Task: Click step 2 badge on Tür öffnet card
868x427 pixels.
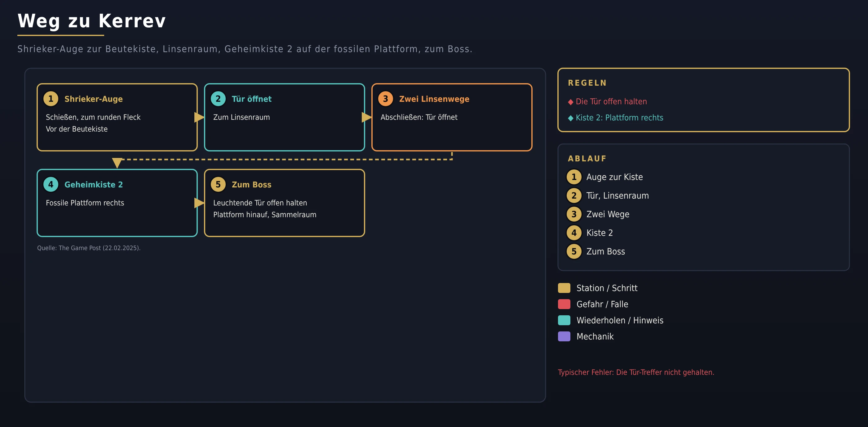Action: coord(218,99)
